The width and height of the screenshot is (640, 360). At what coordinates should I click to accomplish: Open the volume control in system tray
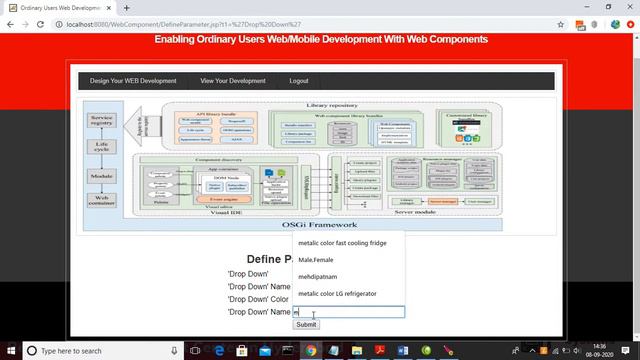(576, 351)
